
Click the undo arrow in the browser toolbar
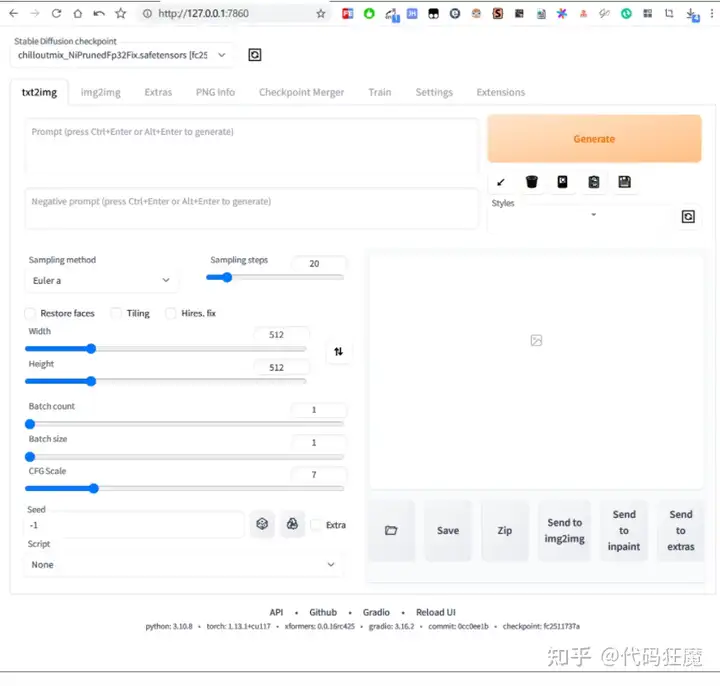tap(99, 14)
